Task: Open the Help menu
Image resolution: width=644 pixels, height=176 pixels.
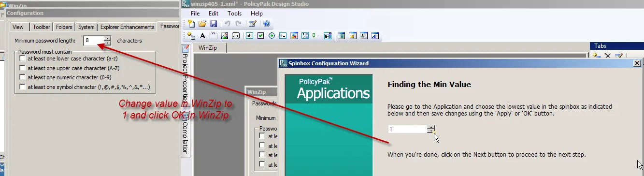Action: pos(257,14)
